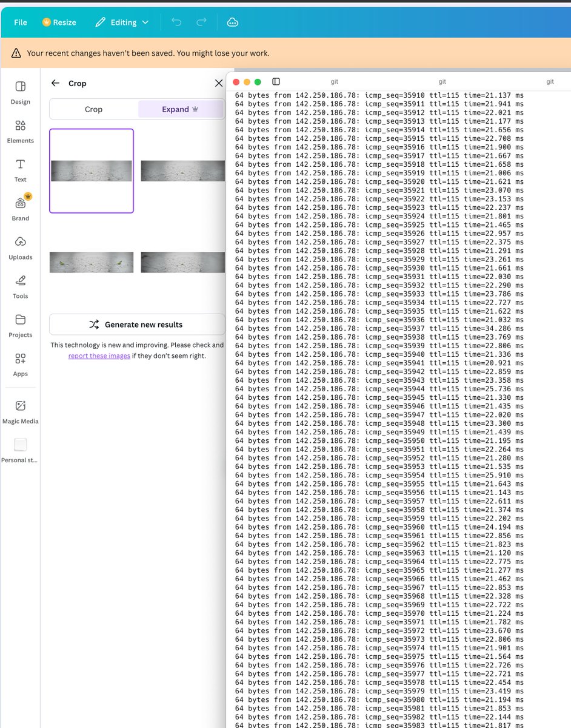The width and height of the screenshot is (571, 728).
Task: Select the bottom-right expanded image result
Action: pos(182,262)
